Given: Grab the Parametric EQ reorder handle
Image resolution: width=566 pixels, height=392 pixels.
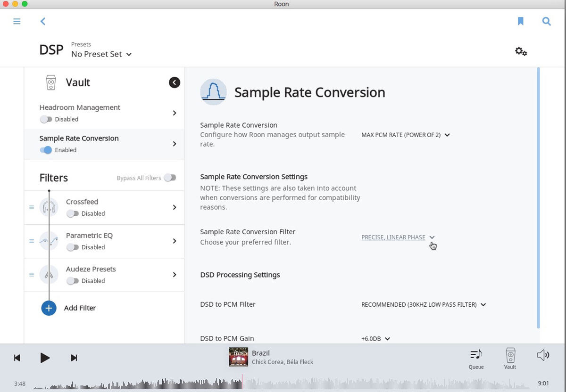Looking at the screenshot, I should click(x=32, y=241).
